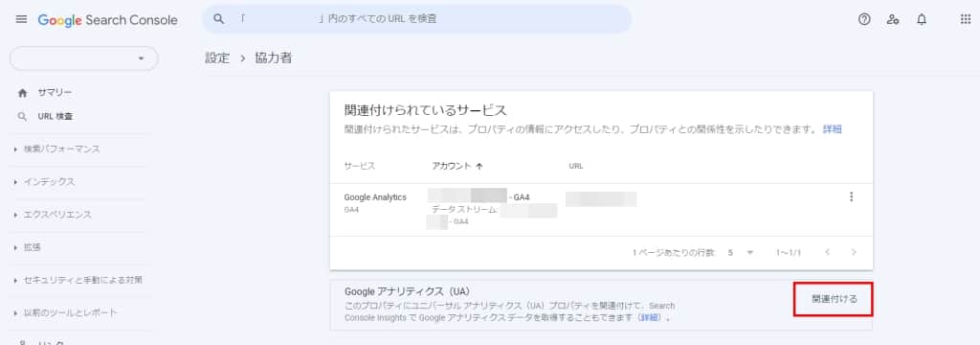The width and height of the screenshot is (980, 345).
Task: Click the URL inspection search field
Action: (x=417, y=19)
